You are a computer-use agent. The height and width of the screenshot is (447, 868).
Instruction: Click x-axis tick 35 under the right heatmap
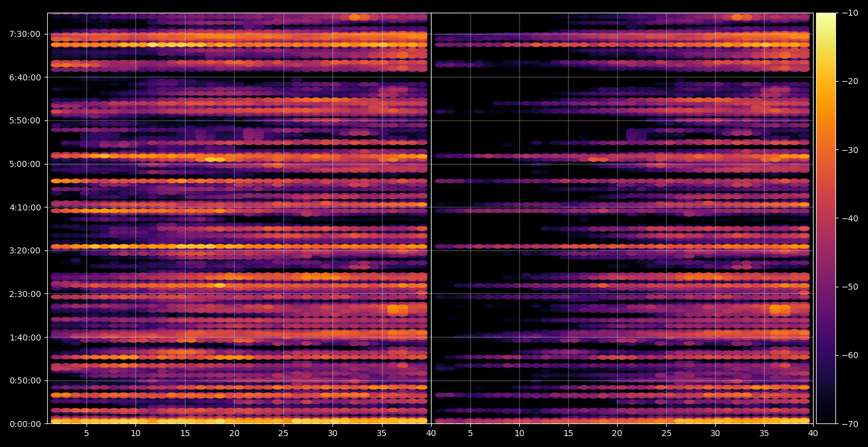pyautogui.click(x=765, y=433)
